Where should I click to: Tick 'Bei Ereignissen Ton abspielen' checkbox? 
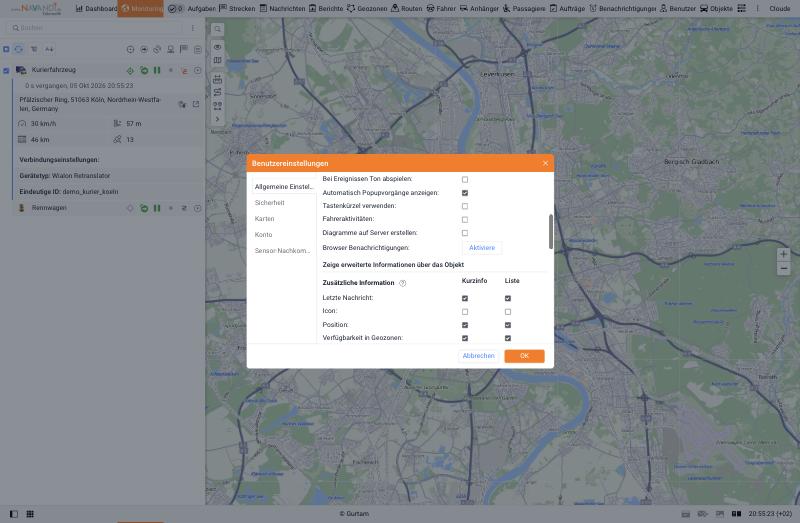pos(465,180)
